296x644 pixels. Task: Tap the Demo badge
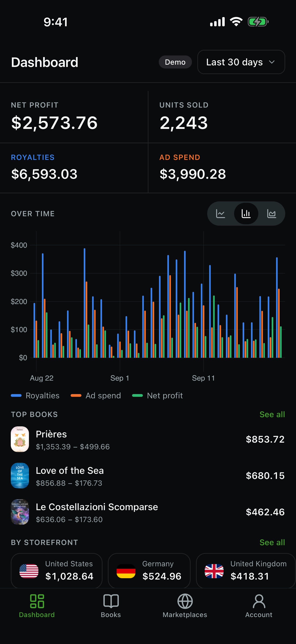coord(175,62)
